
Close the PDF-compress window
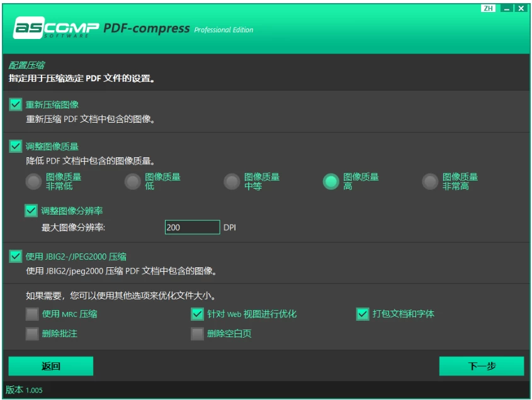pos(521,8)
